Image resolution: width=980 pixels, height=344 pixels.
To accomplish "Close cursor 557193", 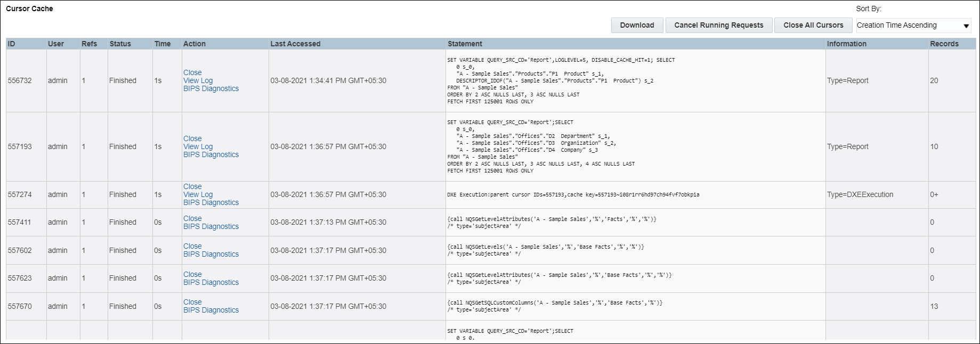I will [192, 138].
